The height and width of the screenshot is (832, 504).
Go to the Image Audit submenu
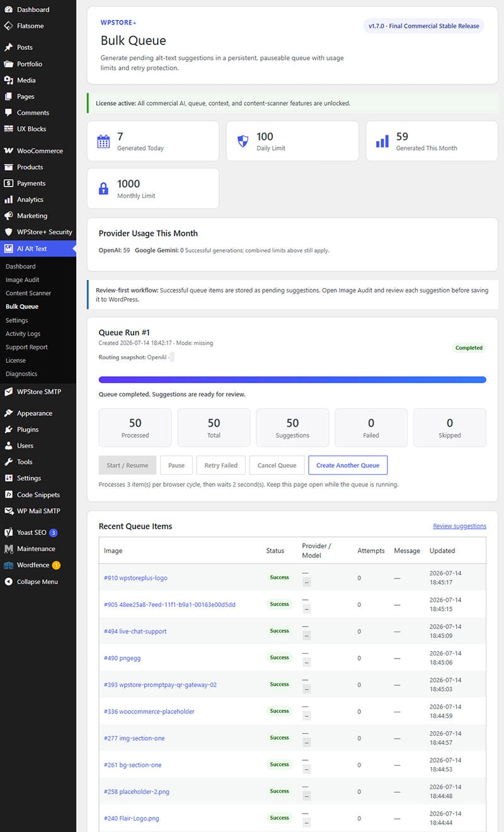tap(22, 280)
